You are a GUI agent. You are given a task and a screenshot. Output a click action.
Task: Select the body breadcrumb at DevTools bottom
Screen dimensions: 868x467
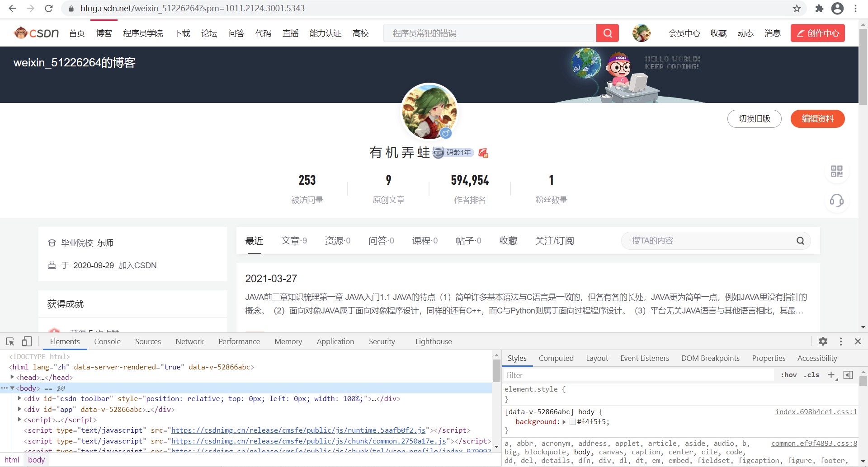pyautogui.click(x=37, y=460)
